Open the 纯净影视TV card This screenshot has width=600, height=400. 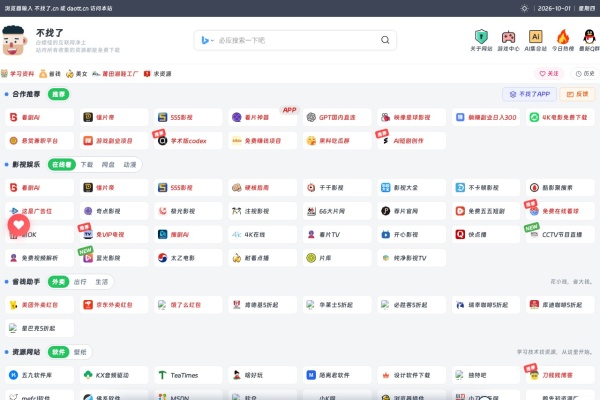[x=411, y=258]
